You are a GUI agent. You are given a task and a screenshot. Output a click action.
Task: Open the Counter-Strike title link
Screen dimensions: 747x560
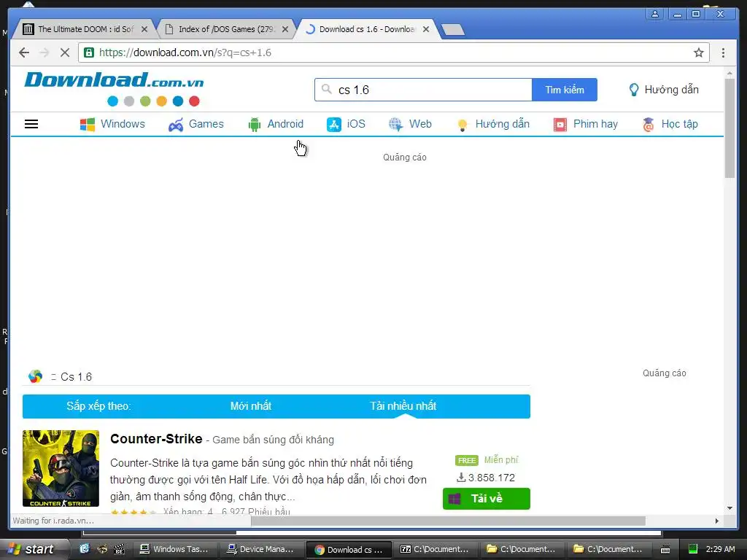click(x=156, y=438)
